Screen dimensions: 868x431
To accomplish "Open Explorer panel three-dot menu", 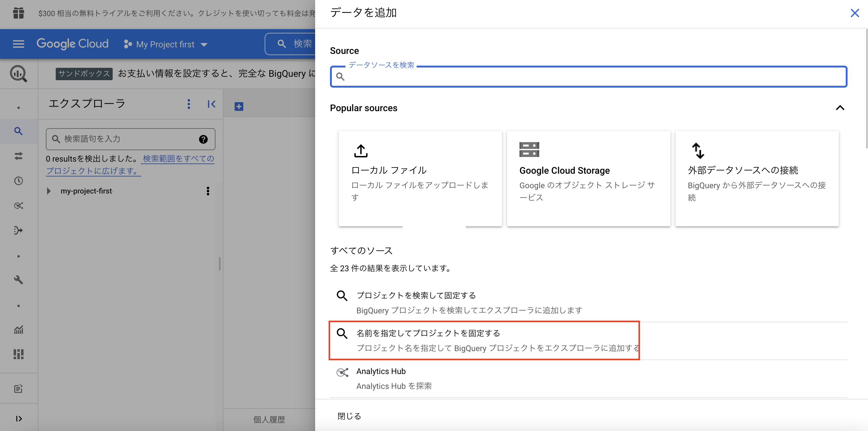I will [x=189, y=104].
